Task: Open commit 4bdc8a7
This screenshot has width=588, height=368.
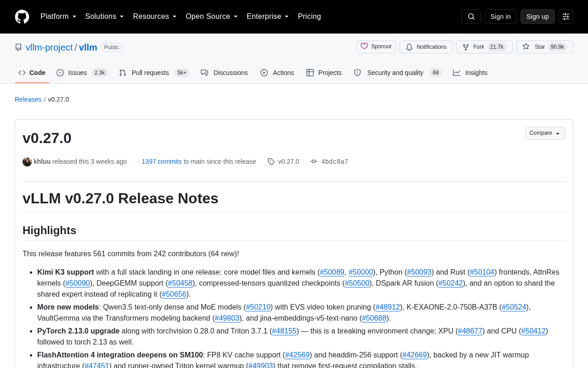Action: tap(335, 161)
